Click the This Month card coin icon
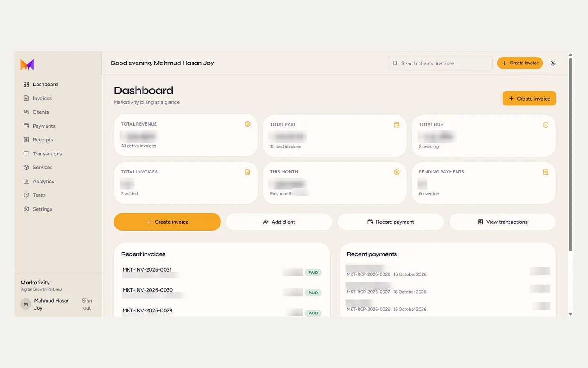This screenshot has width=588, height=368. tap(396, 172)
